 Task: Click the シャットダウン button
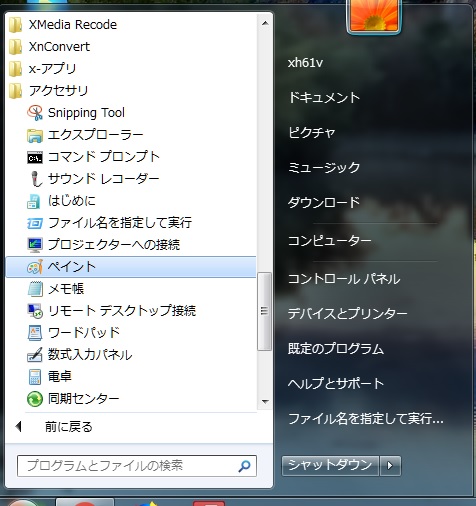pyautogui.click(x=330, y=465)
